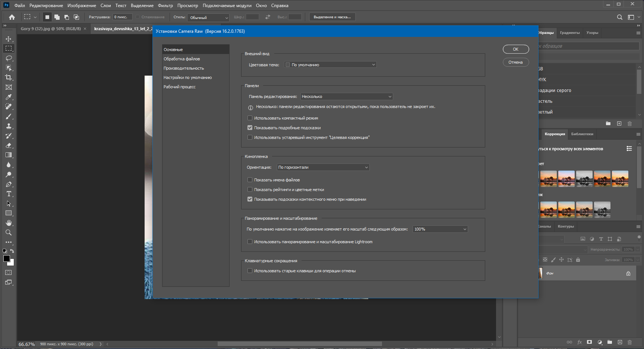Viewport: 644px width, 349px height.
Task: Open Photoshop search magnifier icon
Action: [x=619, y=17]
